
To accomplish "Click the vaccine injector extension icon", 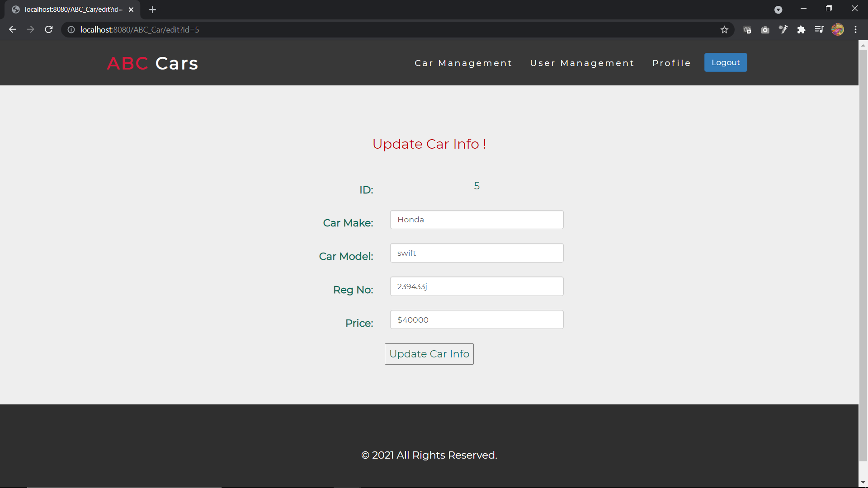I will tap(783, 29).
